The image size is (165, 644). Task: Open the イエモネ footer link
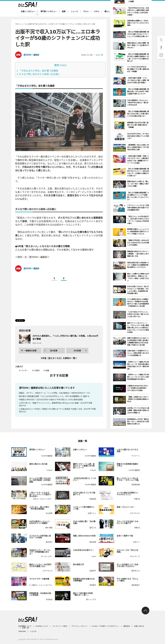(x=33, y=631)
